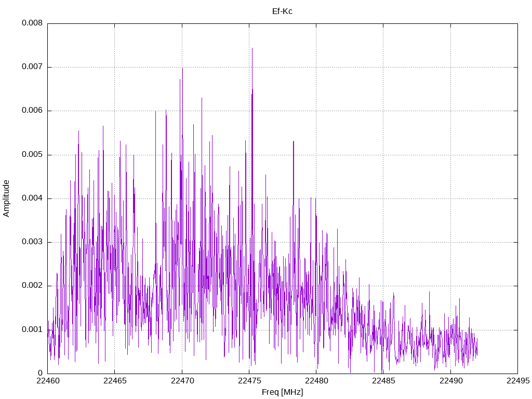
Task: Click the x-axis tick label 22465
Action: click(115, 381)
